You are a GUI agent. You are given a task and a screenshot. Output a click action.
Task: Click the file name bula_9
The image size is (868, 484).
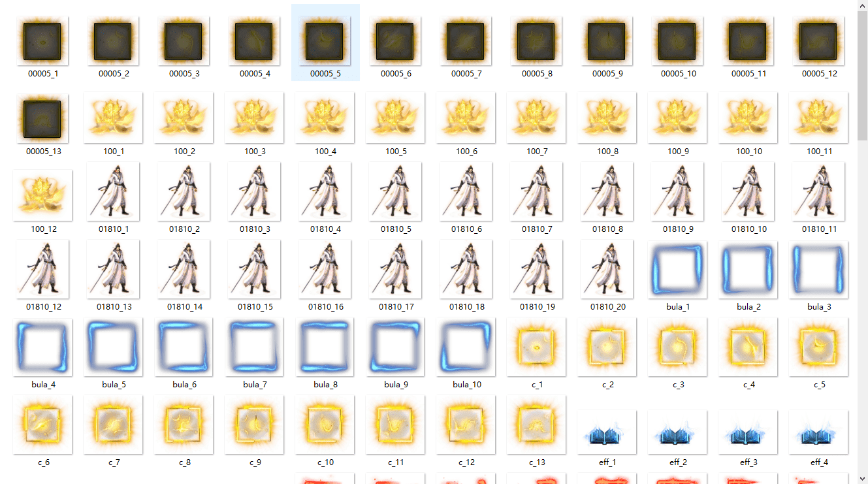(396, 385)
